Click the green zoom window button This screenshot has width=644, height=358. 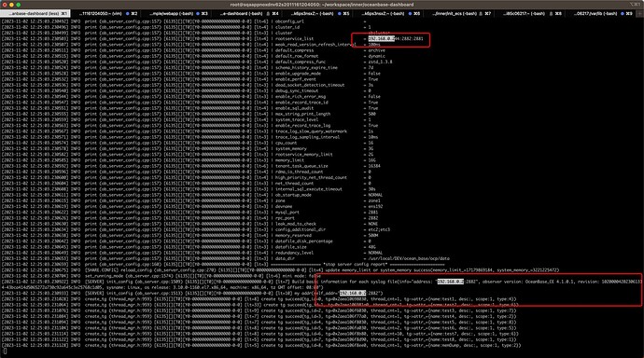pos(19,5)
